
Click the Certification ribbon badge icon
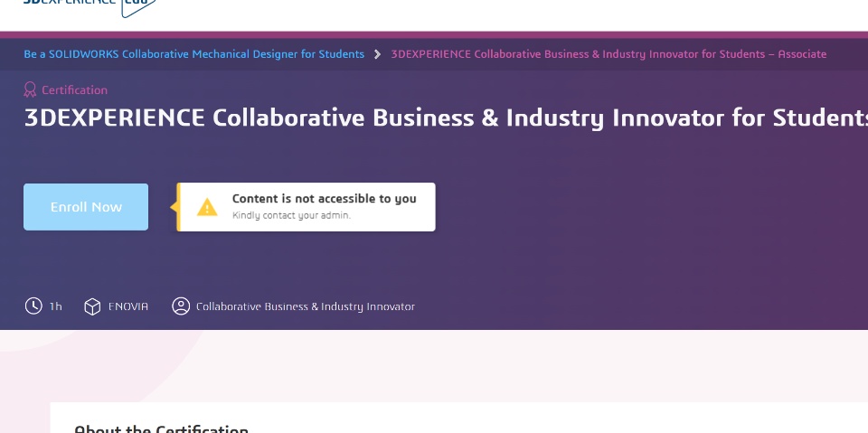(x=30, y=89)
